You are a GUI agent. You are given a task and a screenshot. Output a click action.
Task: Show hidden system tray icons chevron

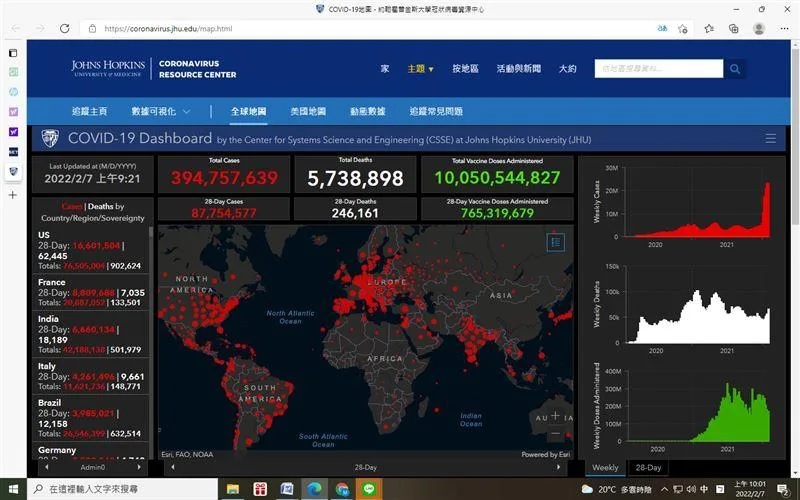tap(665, 489)
